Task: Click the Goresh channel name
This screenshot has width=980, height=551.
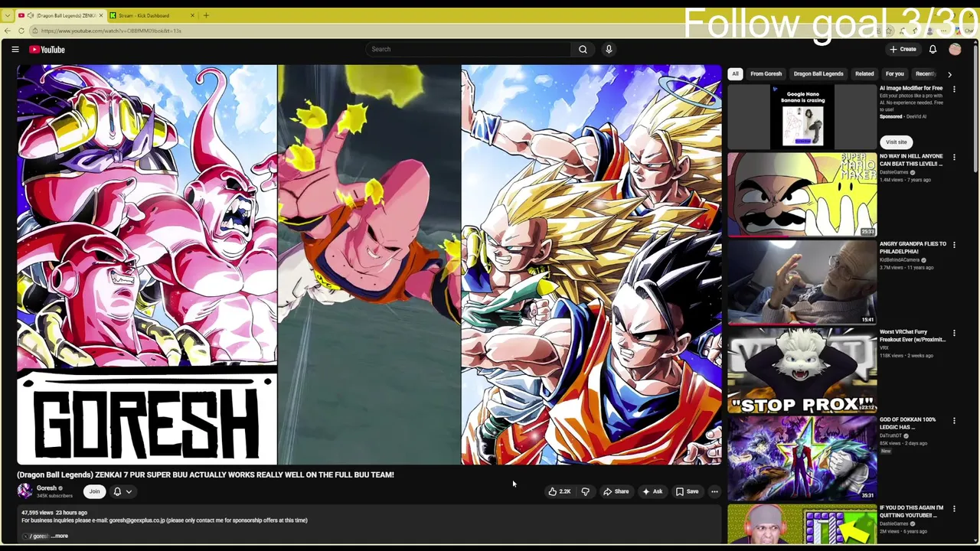Action: (x=47, y=488)
